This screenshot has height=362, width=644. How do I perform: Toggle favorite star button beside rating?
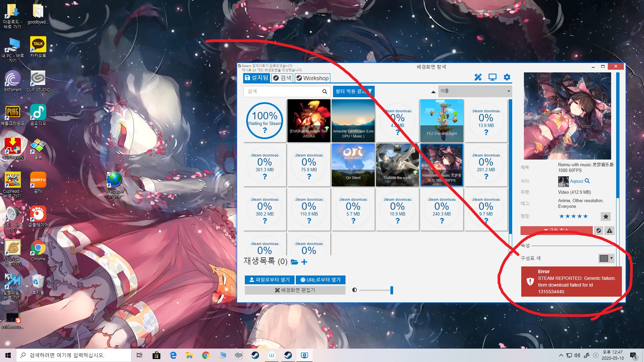(606, 217)
